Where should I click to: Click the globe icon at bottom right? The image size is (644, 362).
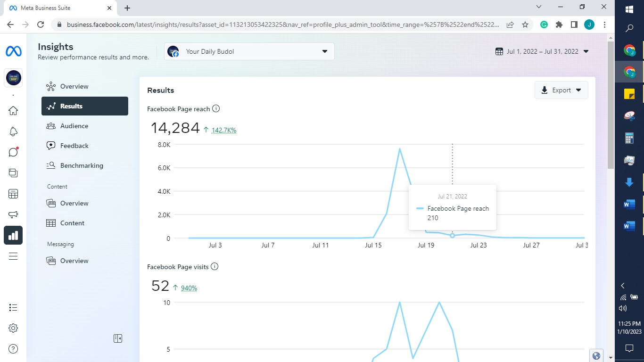596,356
